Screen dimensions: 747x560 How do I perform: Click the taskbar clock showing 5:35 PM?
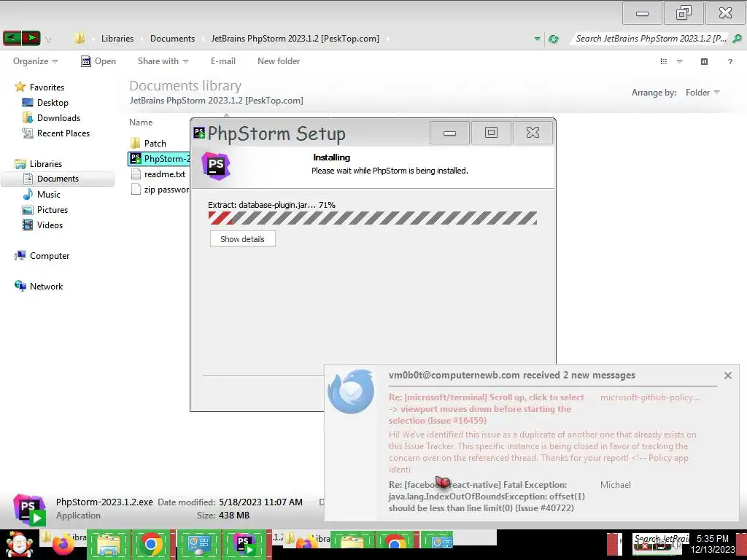click(x=713, y=544)
